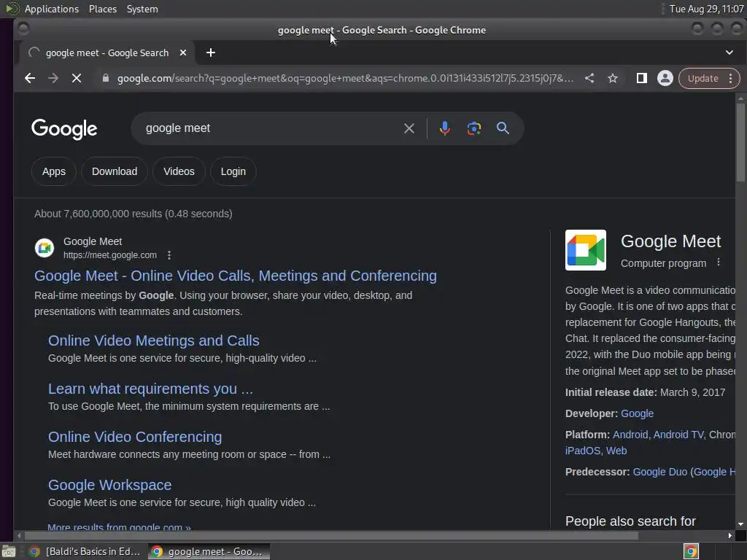Switch to Baldi's Basics taskbar window
This screenshot has height=560, width=747.
pyautogui.click(x=85, y=551)
